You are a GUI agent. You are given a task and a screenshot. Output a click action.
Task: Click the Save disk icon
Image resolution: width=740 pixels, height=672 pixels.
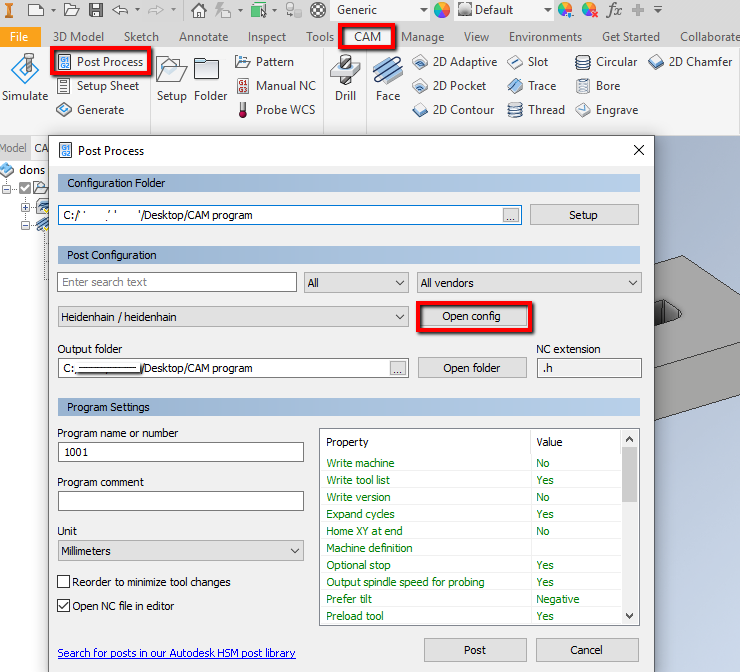click(x=96, y=9)
